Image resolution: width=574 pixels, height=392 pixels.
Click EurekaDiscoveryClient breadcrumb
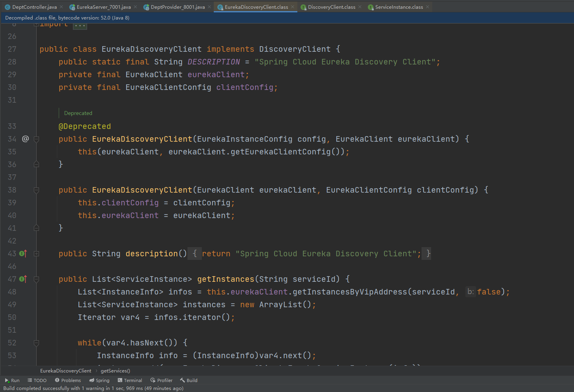pyautogui.click(x=66, y=371)
